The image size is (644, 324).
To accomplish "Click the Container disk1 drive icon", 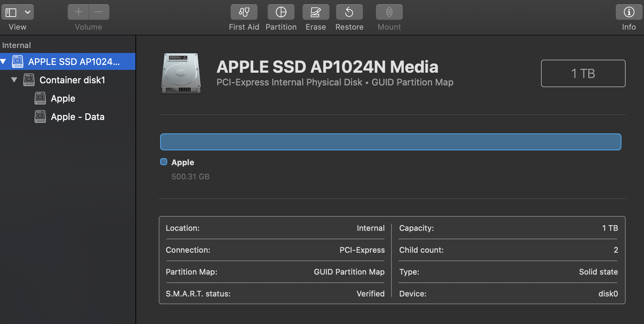I will click(x=29, y=80).
